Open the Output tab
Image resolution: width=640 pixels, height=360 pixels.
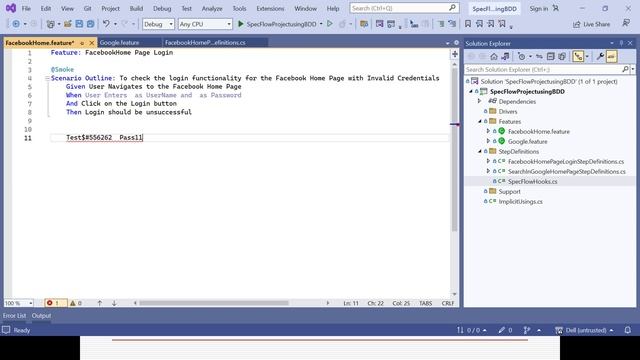pyautogui.click(x=41, y=316)
